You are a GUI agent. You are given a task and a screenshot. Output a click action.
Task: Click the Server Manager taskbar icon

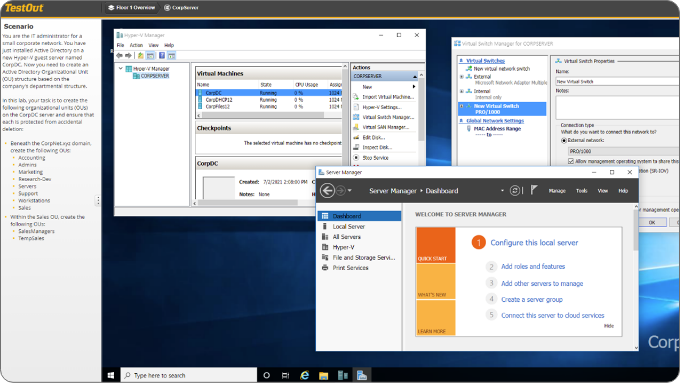362,375
